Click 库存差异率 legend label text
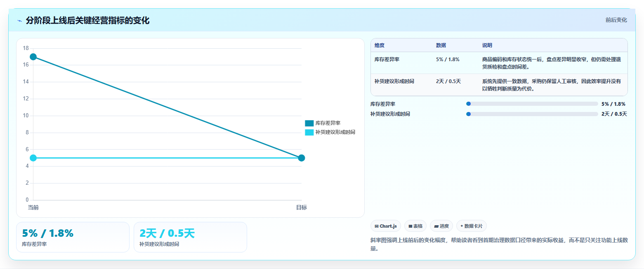Screen dimensions: 644x269 tap(328, 123)
